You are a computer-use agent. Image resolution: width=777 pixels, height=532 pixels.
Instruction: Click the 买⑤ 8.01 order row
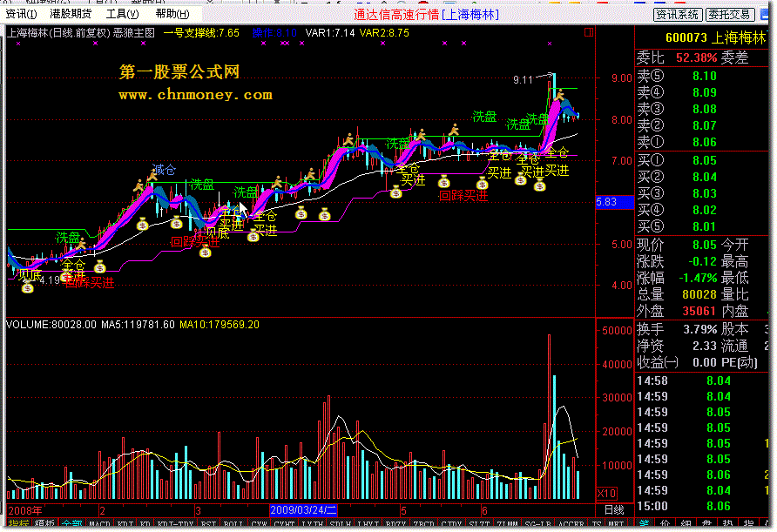pyautogui.click(x=701, y=226)
